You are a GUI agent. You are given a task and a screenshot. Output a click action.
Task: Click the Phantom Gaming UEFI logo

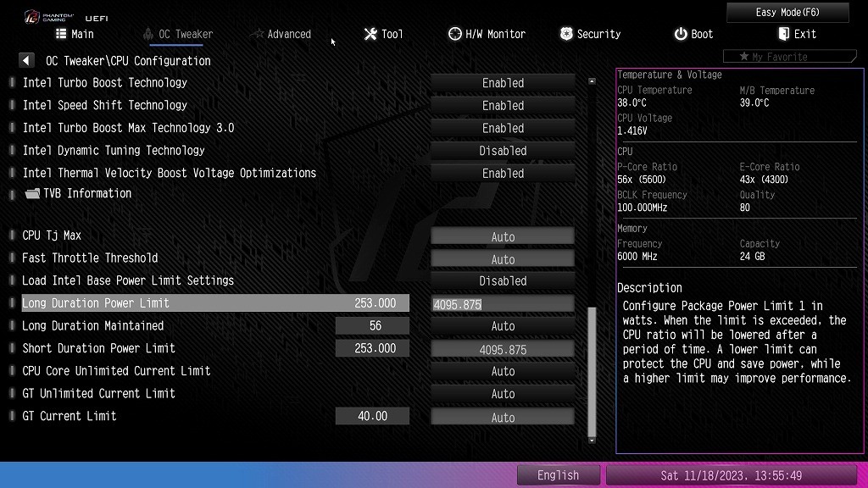click(x=66, y=17)
